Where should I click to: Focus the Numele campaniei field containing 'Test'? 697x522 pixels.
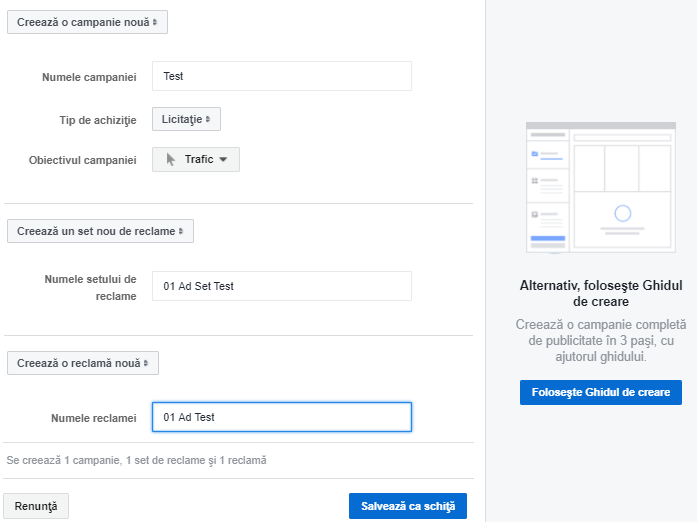281,76
